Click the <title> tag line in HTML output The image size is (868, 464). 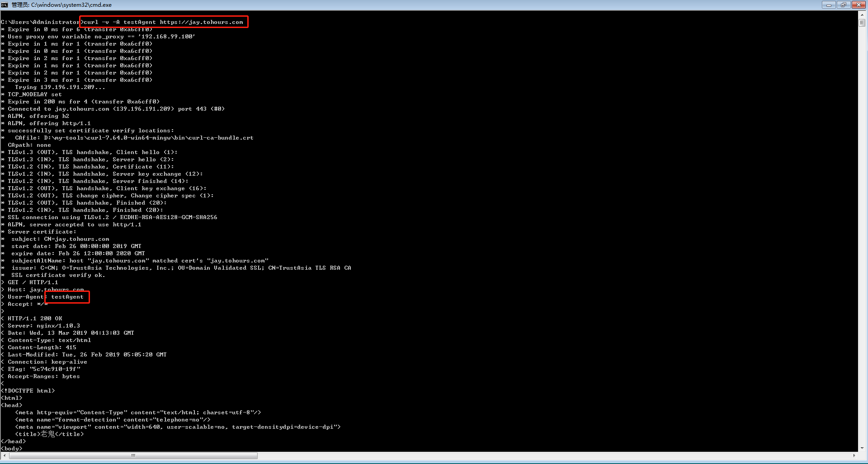[x=49, y=434]
